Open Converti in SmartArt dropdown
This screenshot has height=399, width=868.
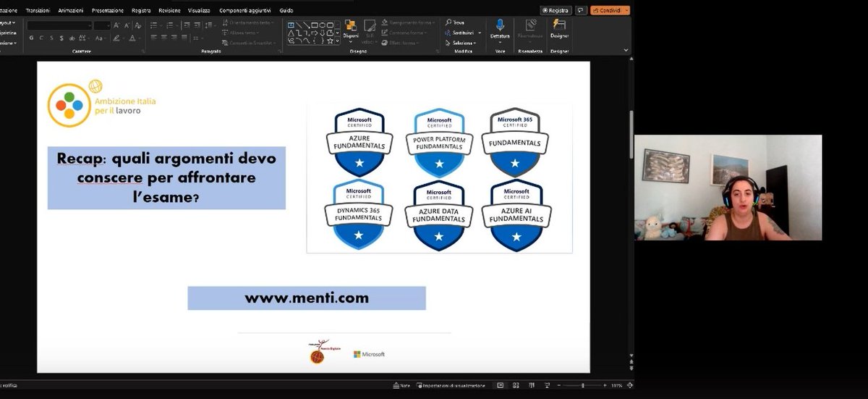click(250, 43)
